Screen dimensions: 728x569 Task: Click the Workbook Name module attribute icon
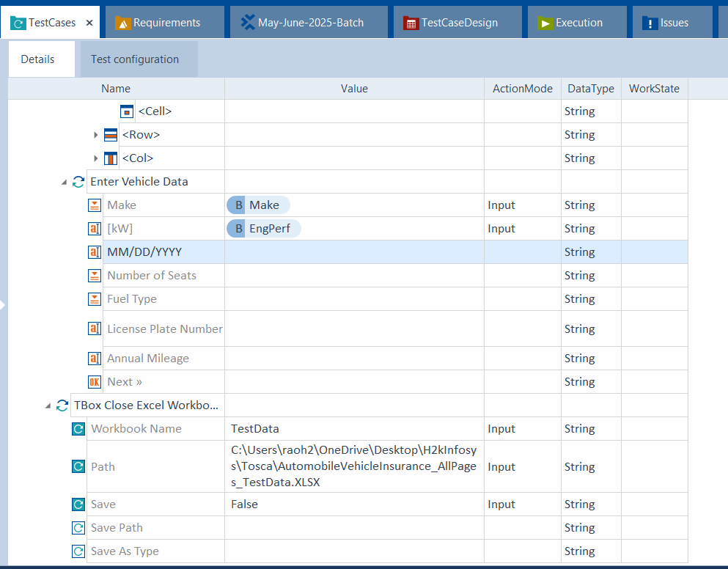(78, 429)
